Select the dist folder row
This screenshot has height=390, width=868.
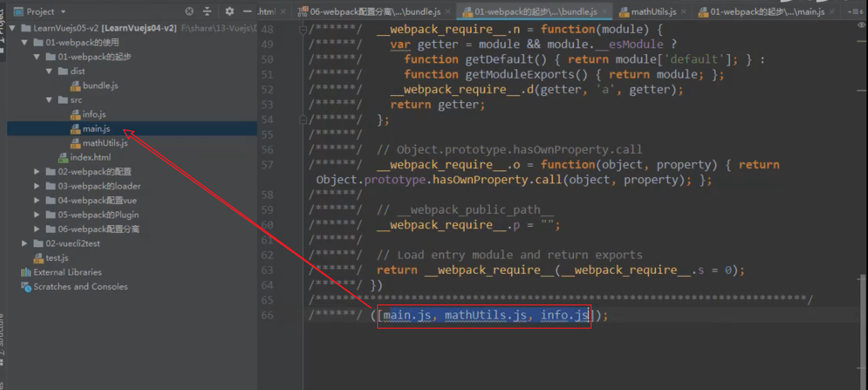click(132, 71)
